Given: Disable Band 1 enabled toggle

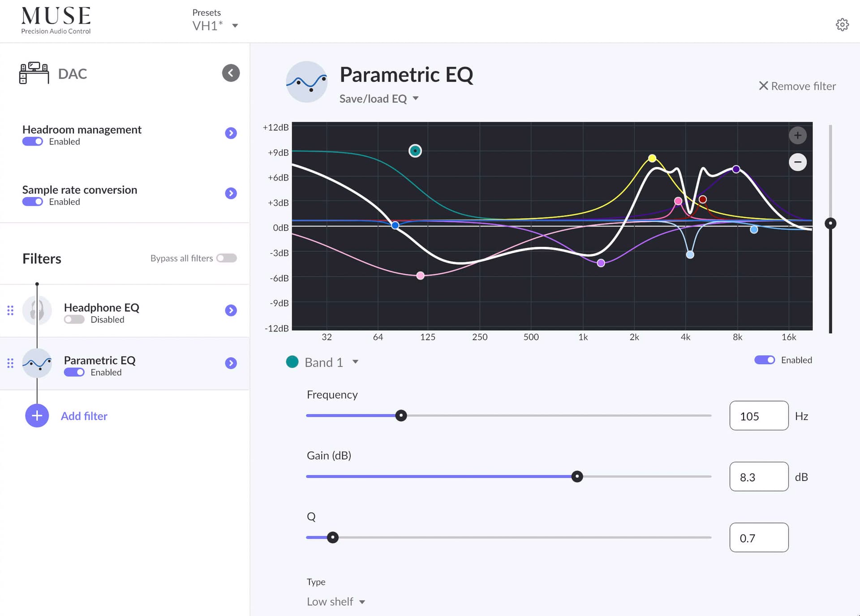Looking at the screenshot, I should 765,360.
